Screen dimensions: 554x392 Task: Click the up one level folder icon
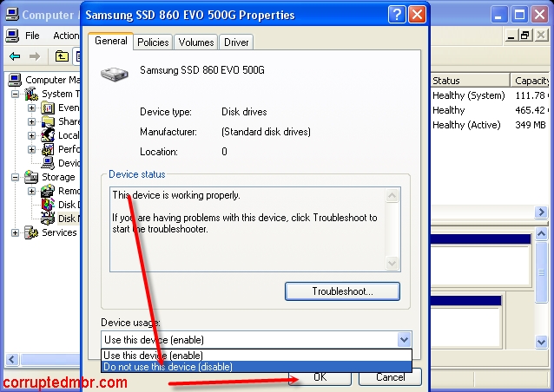[62, 57]
